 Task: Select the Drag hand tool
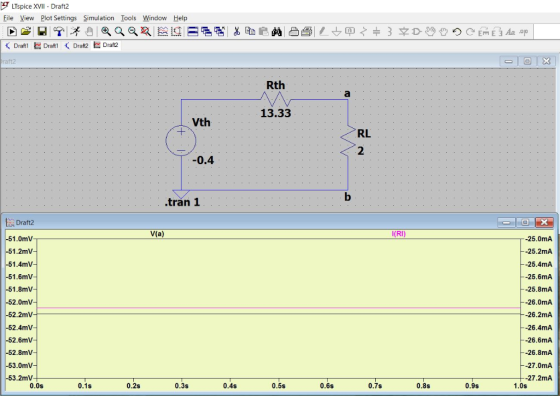point(444,32)
